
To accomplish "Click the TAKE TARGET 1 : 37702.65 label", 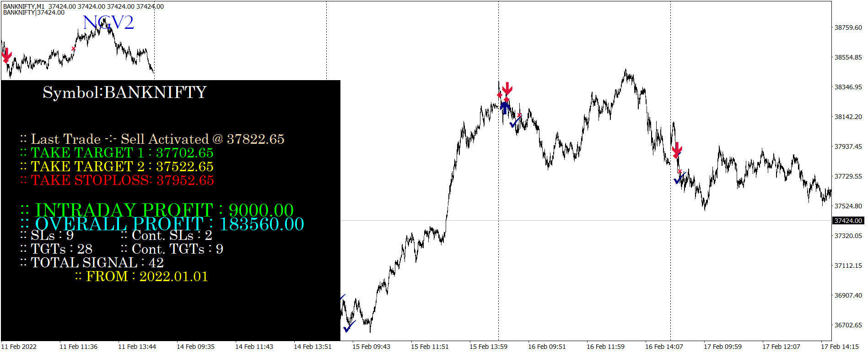I will click(117, 152).
